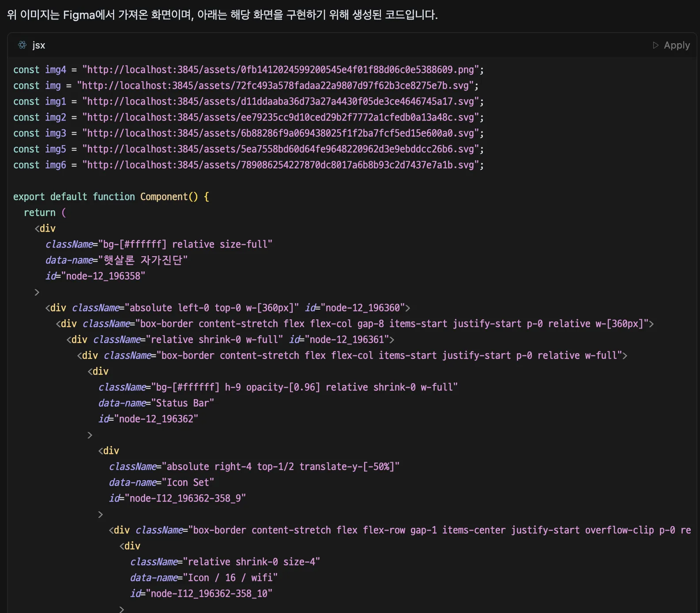This screenshot has width=700, height=613.
Task: Click the return ( line
Action: tap(45, 213)
